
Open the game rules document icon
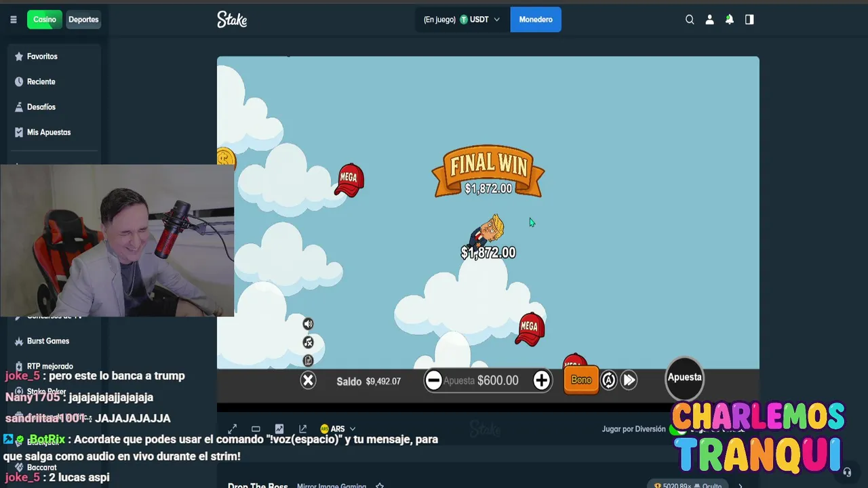pyautogui.click(x=308, y=360)
